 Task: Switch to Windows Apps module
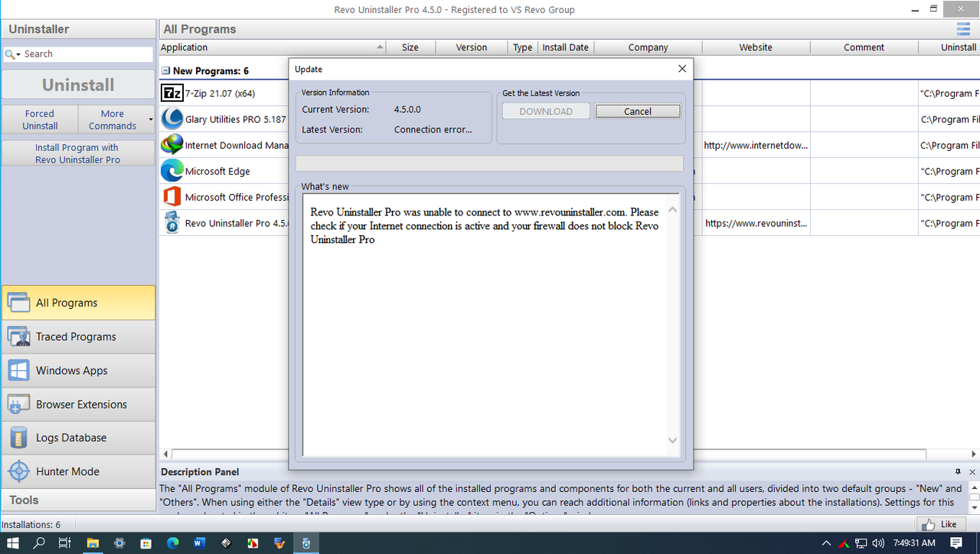[x=78, y=370]
